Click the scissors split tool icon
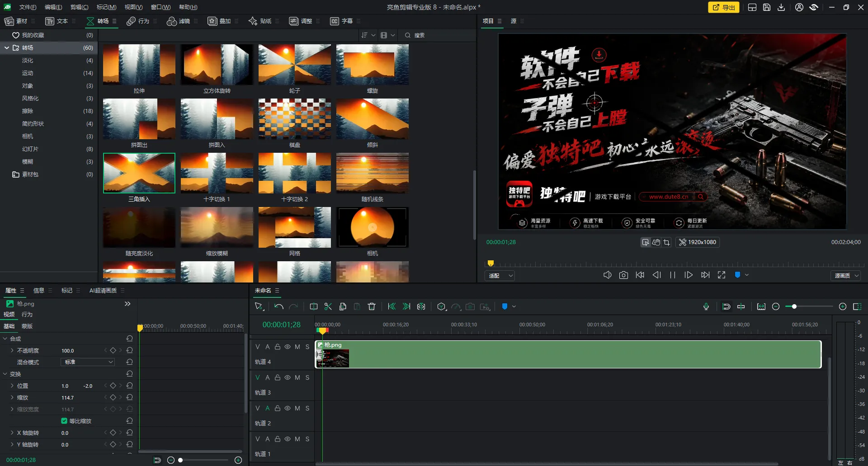 [x=328, y=306]
